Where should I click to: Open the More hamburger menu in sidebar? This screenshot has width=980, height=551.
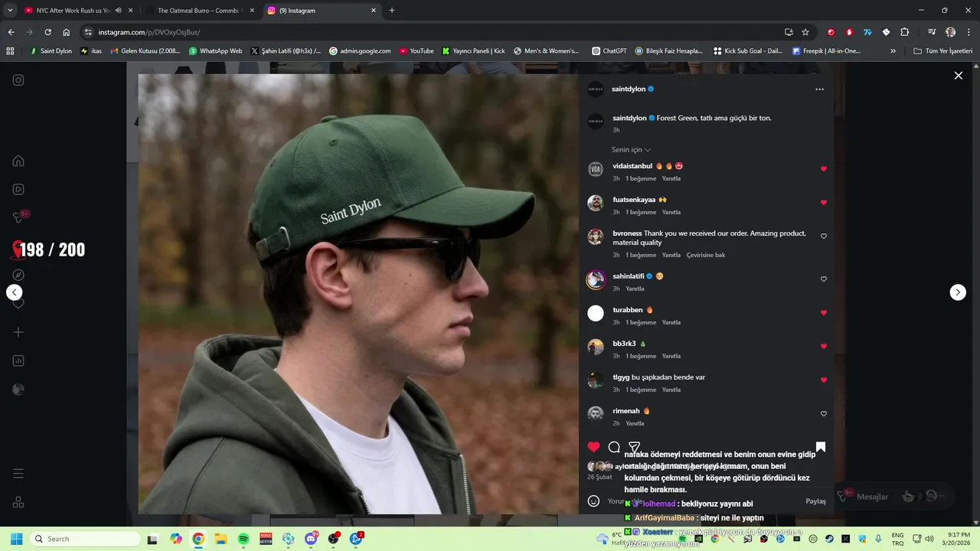18,474
